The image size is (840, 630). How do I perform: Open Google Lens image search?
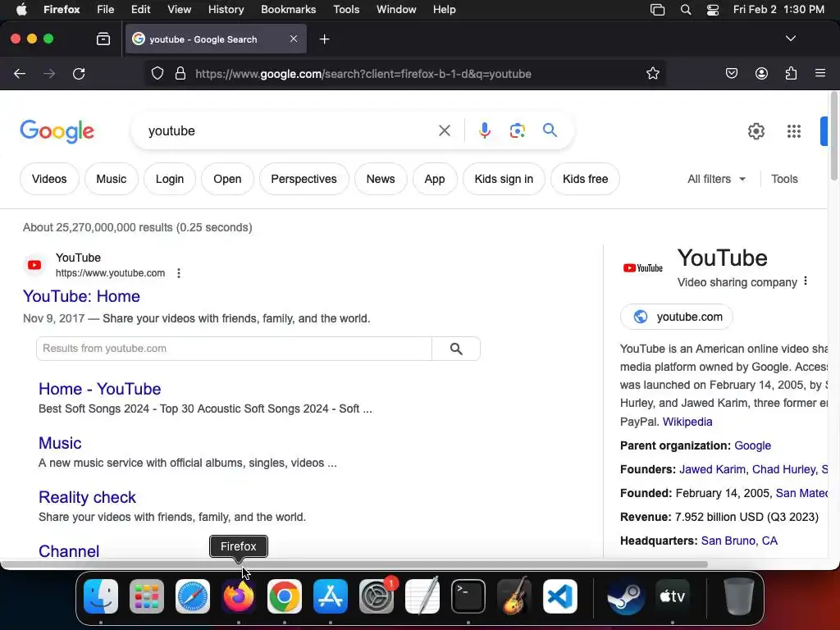click(517, 130)
